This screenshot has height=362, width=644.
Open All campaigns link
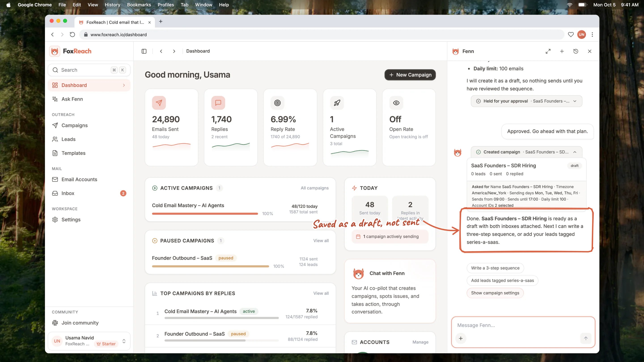(x=314, y=188)
